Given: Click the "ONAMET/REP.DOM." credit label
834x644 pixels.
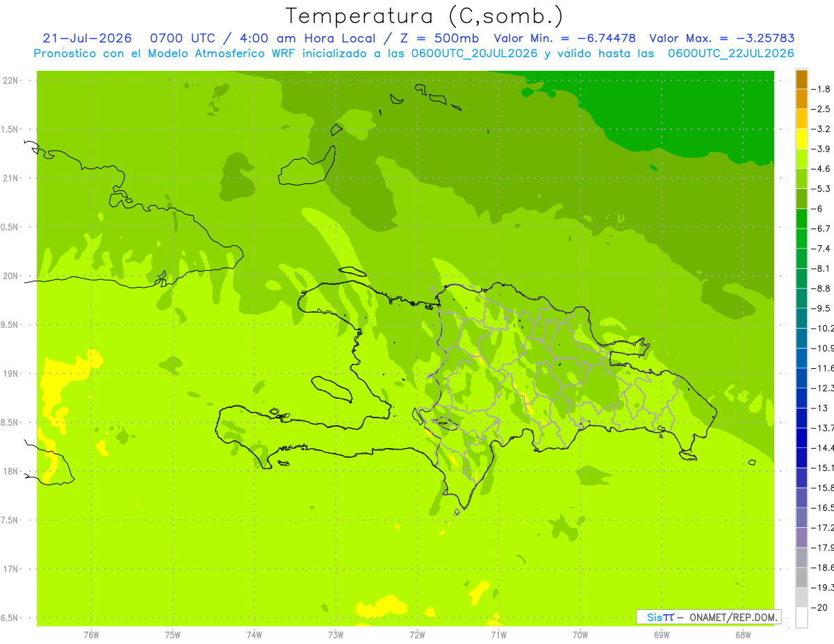Looking at the screenshot, I should (733, 617).
